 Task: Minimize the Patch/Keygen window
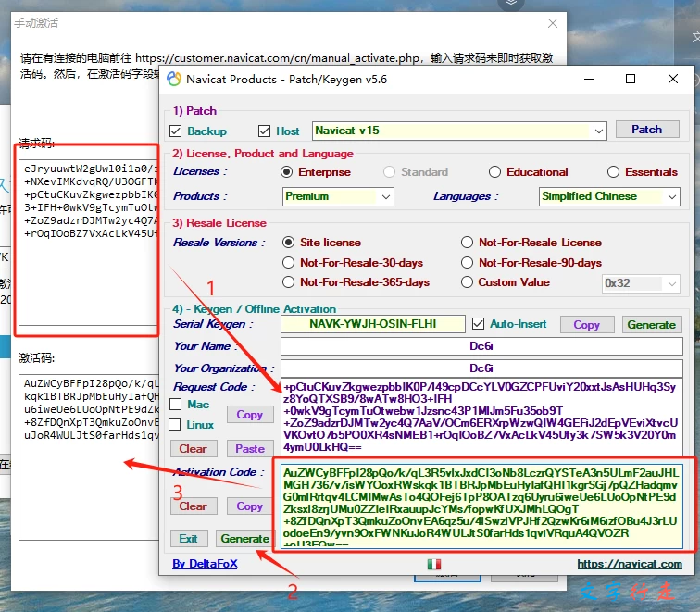tap(589, 79)
